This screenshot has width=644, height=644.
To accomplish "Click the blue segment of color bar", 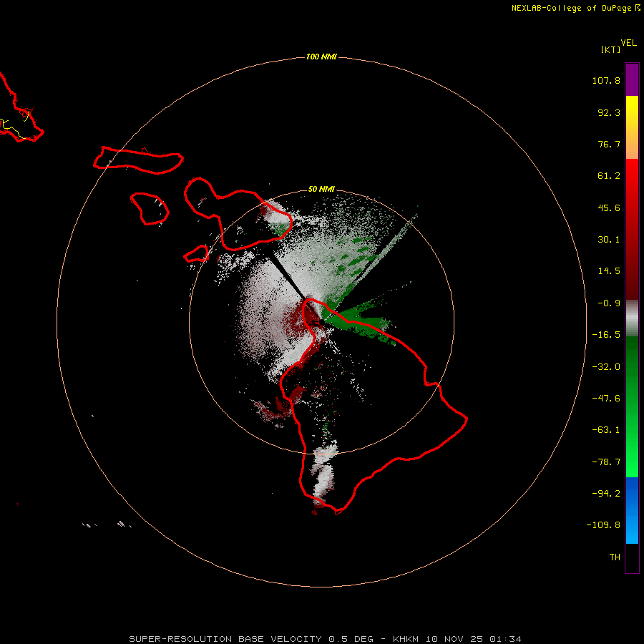I will 632,510.
